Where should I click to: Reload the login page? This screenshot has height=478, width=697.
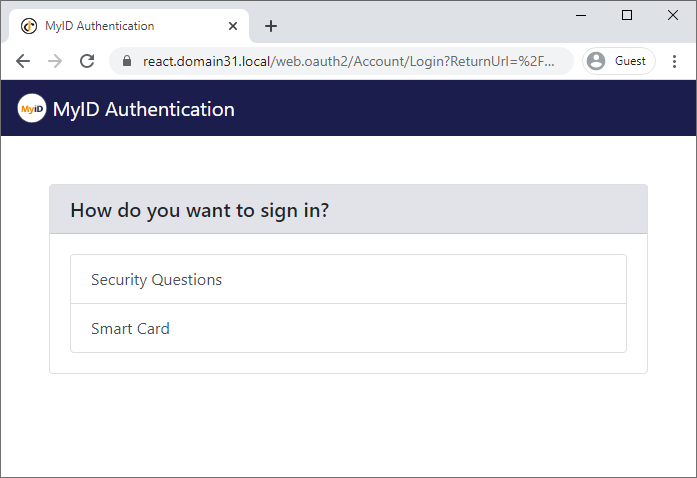pos(87,61)
